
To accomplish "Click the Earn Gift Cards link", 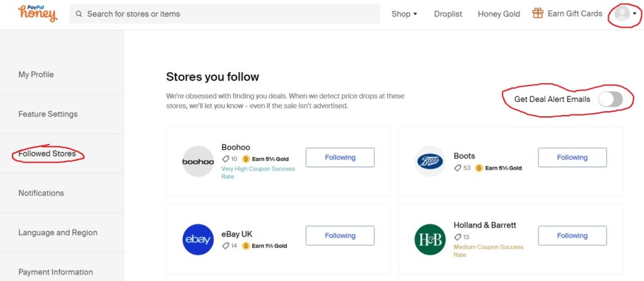I will [x=575, y=13].
